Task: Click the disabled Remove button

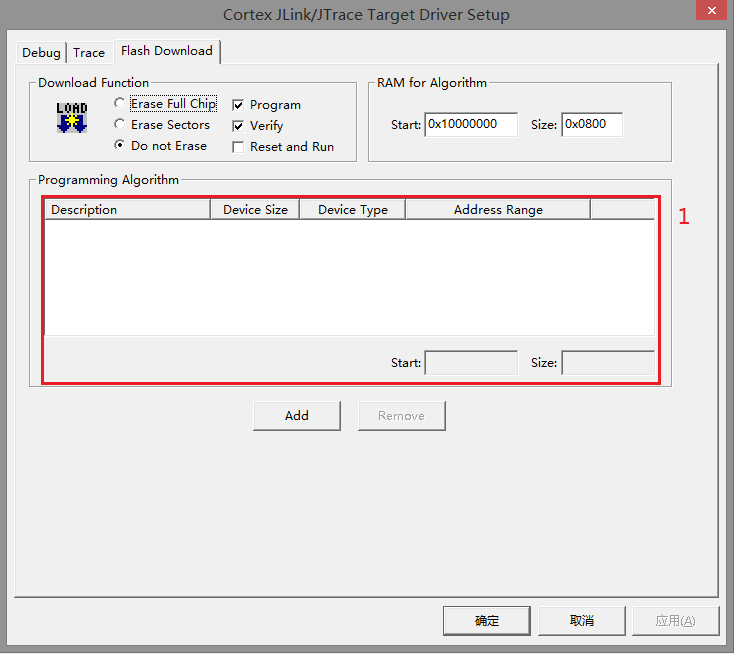Action: (x=401, y=416)
